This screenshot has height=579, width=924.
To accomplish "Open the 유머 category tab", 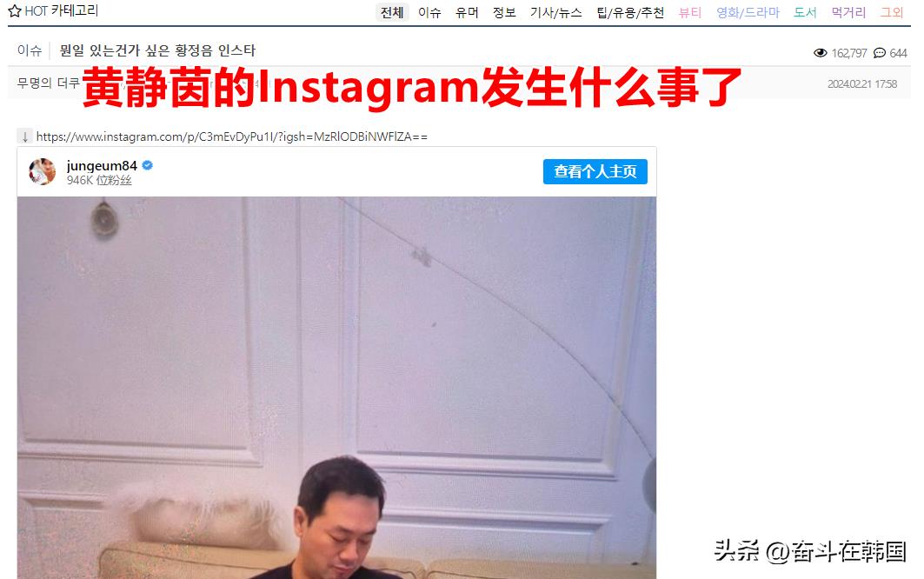I will pos(467,12).
